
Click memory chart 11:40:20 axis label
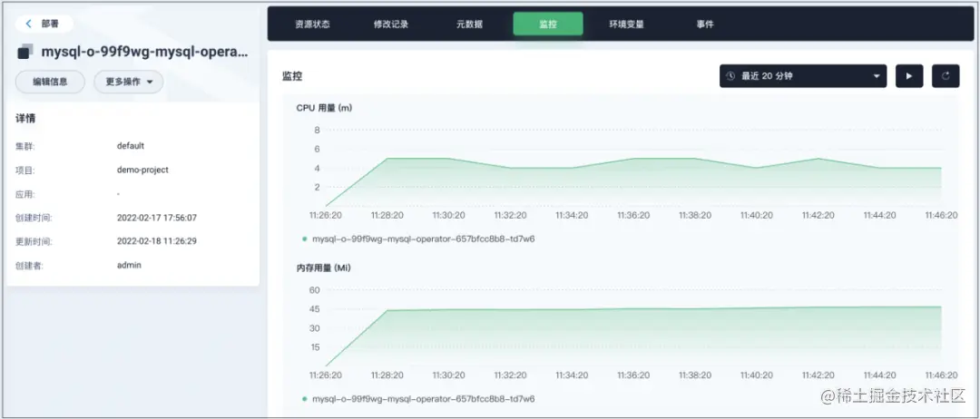[x=756, y=375]
